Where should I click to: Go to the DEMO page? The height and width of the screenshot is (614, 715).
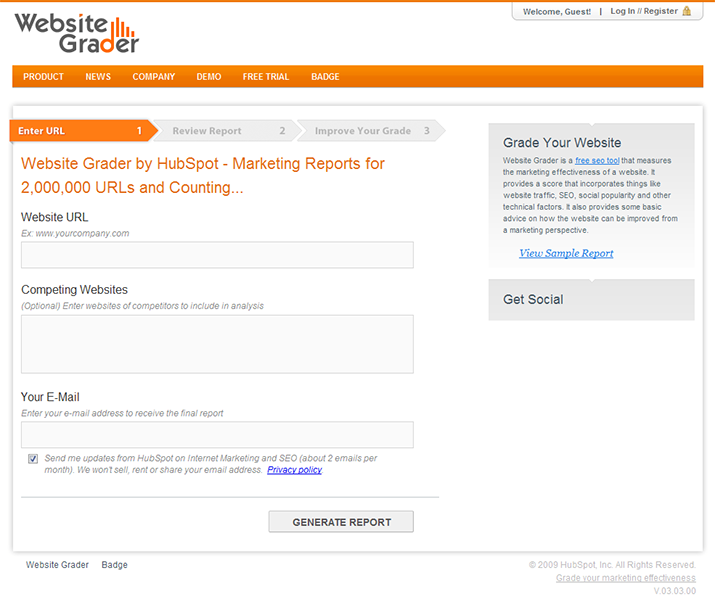click(x=209, y=77)
